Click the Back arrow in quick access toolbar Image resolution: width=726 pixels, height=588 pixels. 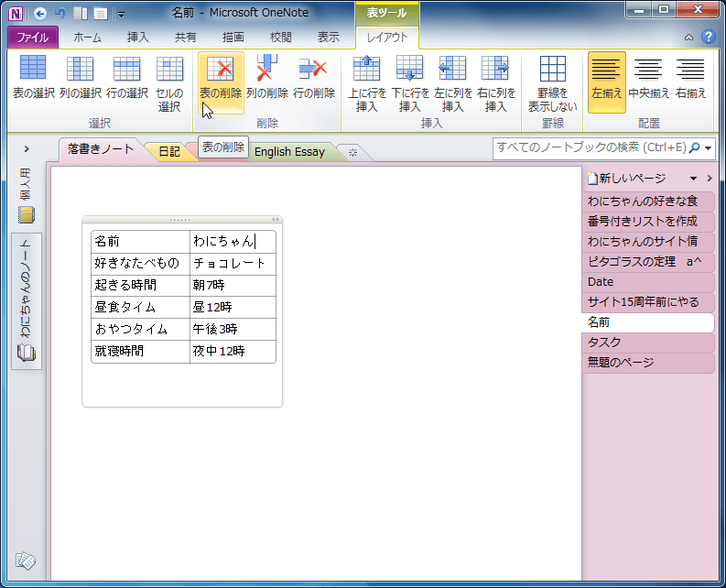40,14
